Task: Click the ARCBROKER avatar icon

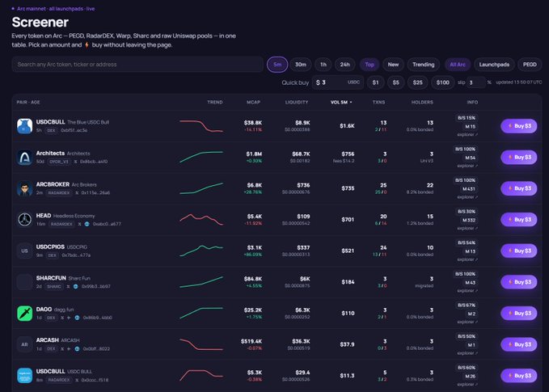Action: [x=24, y=188]
